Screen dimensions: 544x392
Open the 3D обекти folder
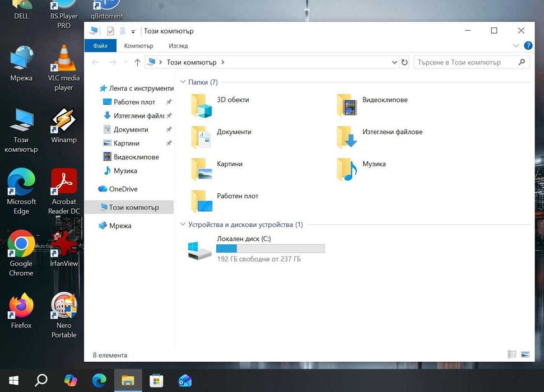[x=220, y=105]
